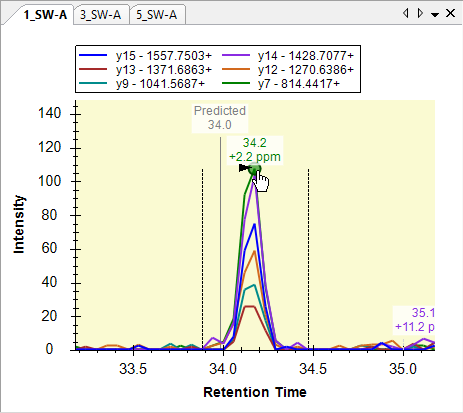The height and width of the screenshot is (413, 463).
Task: Close the chromatogram panel with X
Action: pos(450,13)
